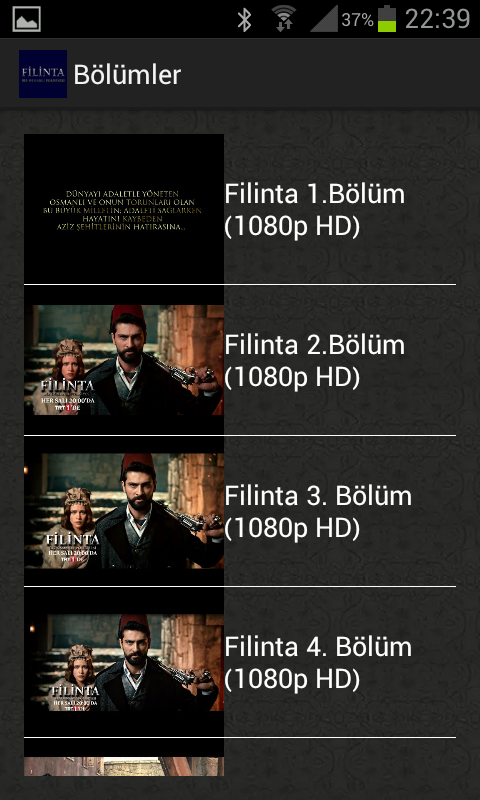Image resolution: width=480 pixels, height=800 pixels.
Task: Tap the 22:39 clock in status bar
Action: click(437, 19)
